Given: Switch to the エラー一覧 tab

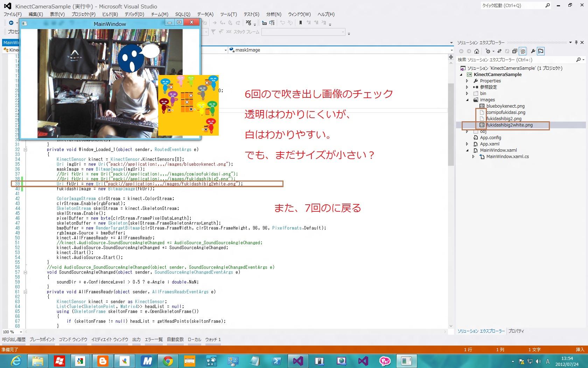Looking at the screenshot, I should pyautogui.click(x=154, y=339).
